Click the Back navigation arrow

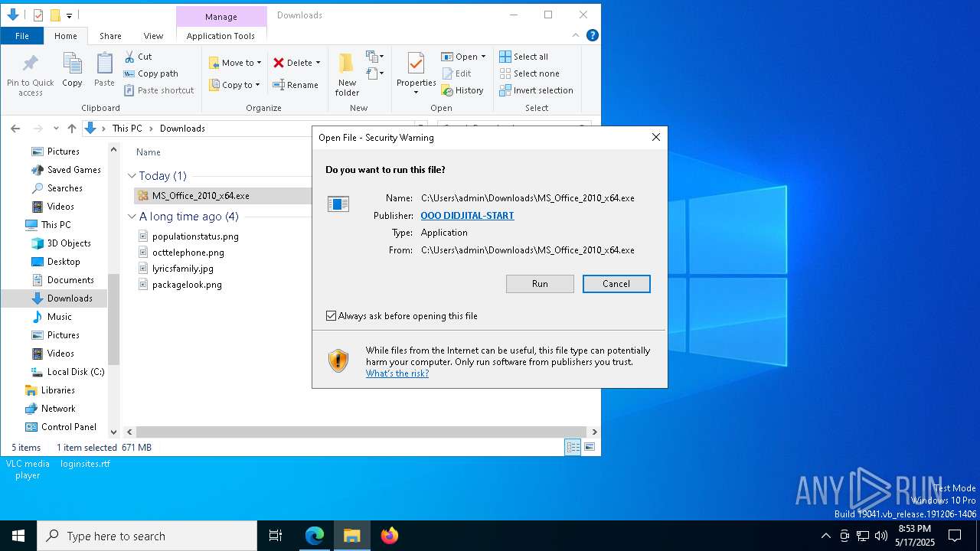click(15, 129)
